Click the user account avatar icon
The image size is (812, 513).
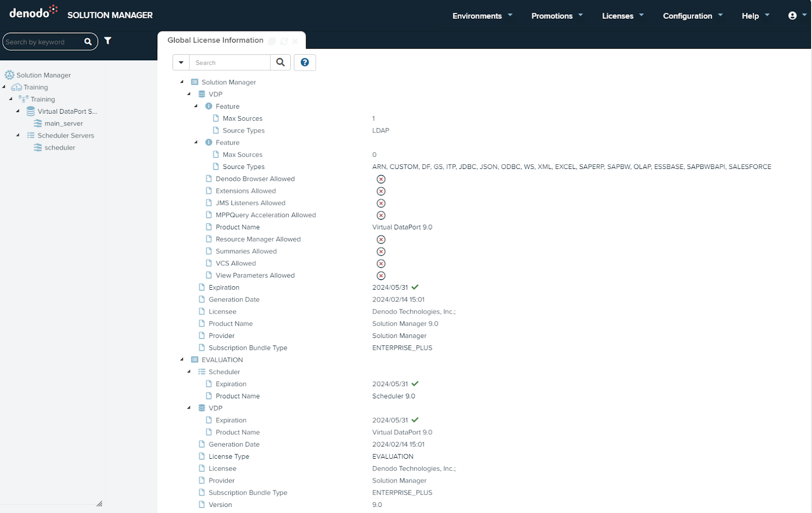coord(792,16)
